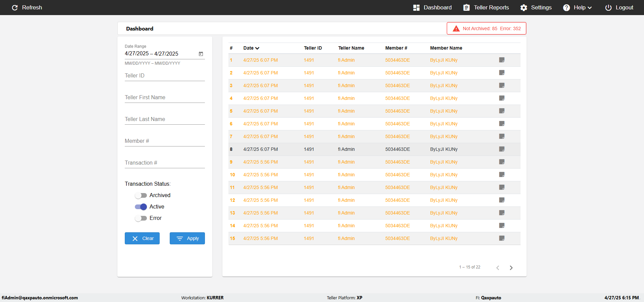The height and width of the screenshot is (302, 644).
Task: Open the calendar picker for Date Range
Action: (201, 54)
